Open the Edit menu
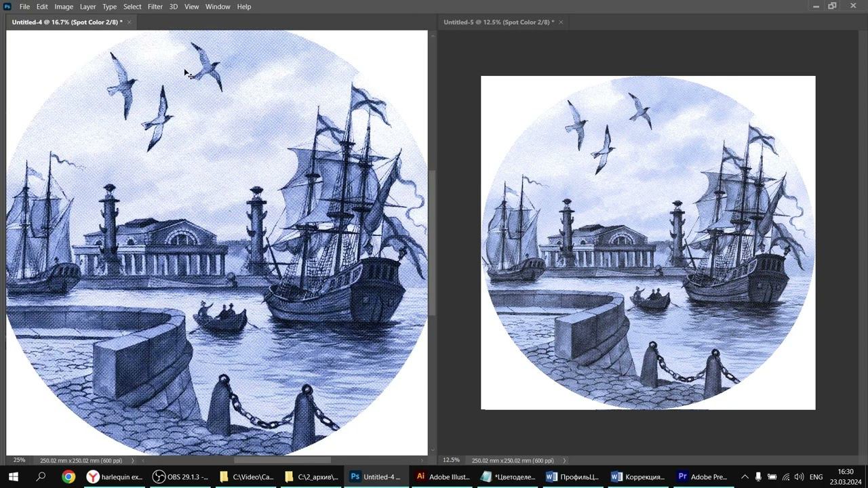The width and height of the screenshot is (868, 488). point(42,7)
